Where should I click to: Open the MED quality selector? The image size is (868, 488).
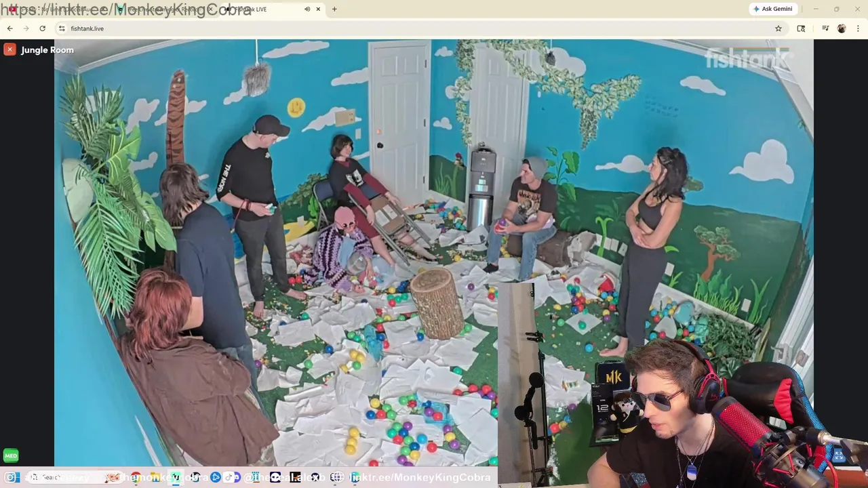point(10,456)
